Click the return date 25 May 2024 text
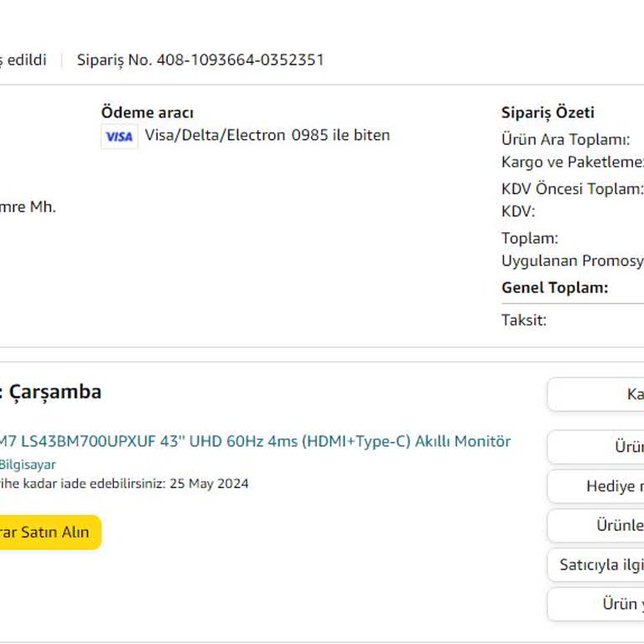This screenshot has width=644, height=644. point(209,483)
